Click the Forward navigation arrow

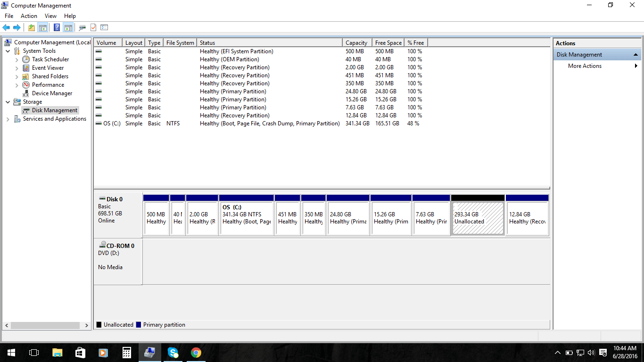18,27
